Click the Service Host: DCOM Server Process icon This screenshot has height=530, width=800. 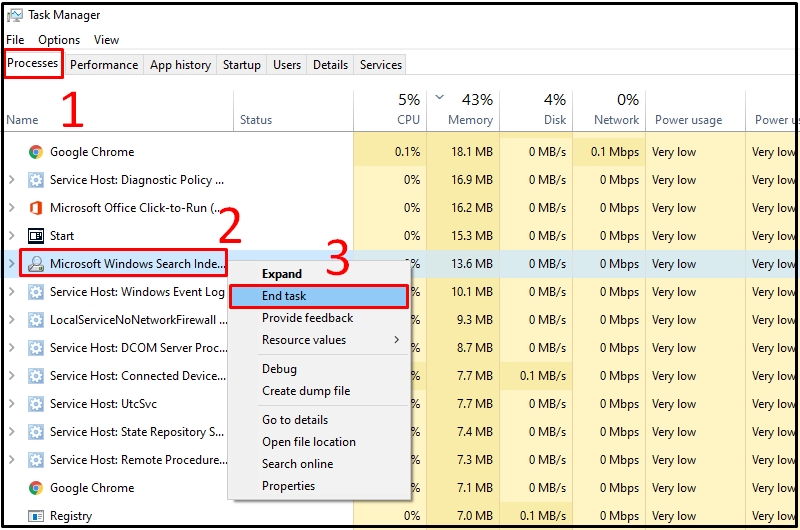coord(36,348)
